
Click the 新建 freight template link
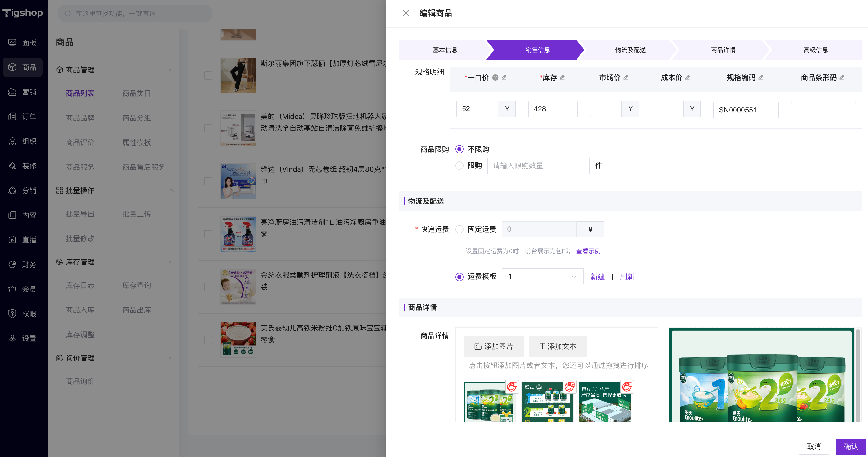click(597, 277)
